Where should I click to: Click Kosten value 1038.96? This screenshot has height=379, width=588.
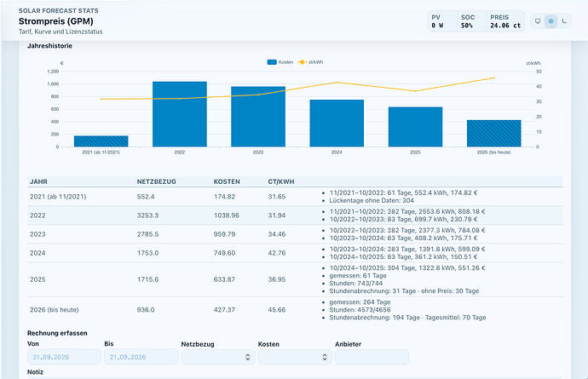pyautogui.click(x=226, y=215)
